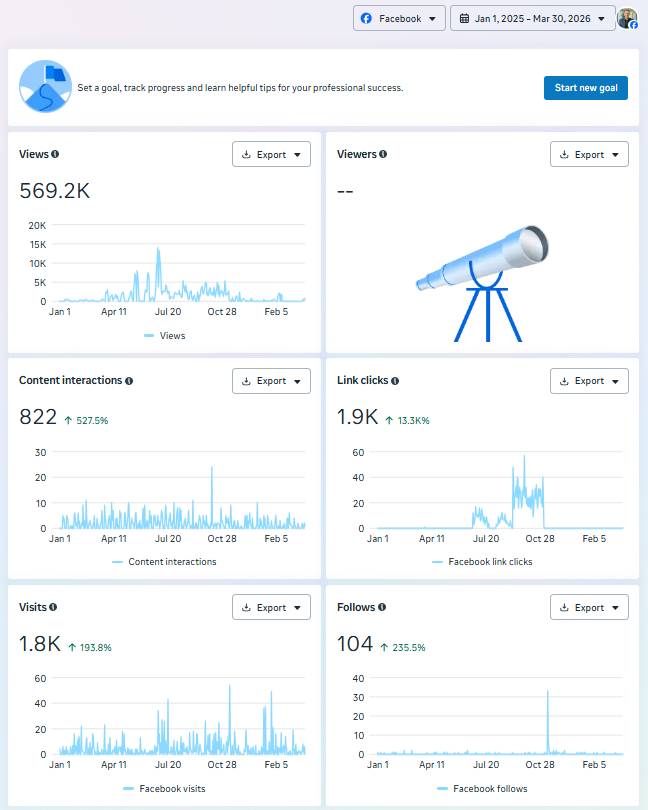Click the download icon in Content interactions Export button
This screenshot has height=810, width=648.
pos(246,381)
